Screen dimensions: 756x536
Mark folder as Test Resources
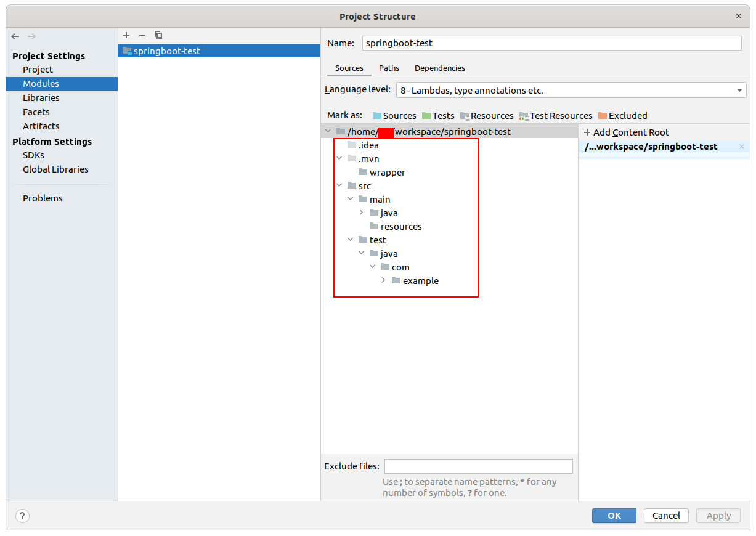point(556,116)
